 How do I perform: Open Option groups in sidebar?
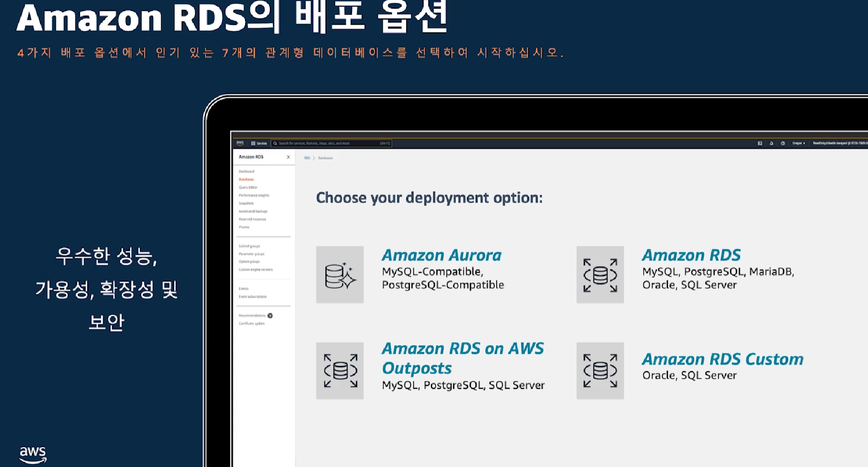[x=250, y=262]
